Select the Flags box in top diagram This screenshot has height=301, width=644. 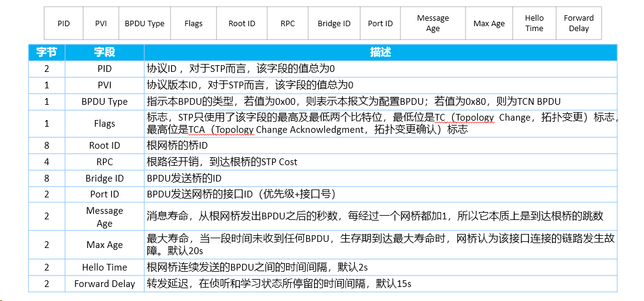click(194, 23)
